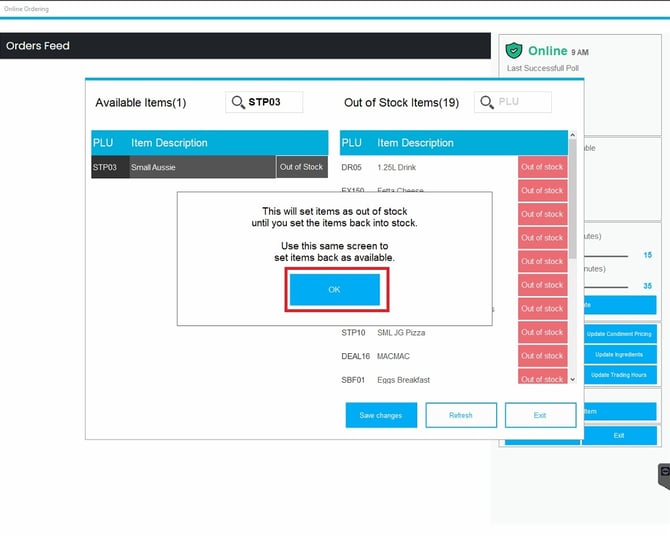Exit the stock items window
Image resolution: width=670 pixels, height=538 pixels.
[540, 415]
